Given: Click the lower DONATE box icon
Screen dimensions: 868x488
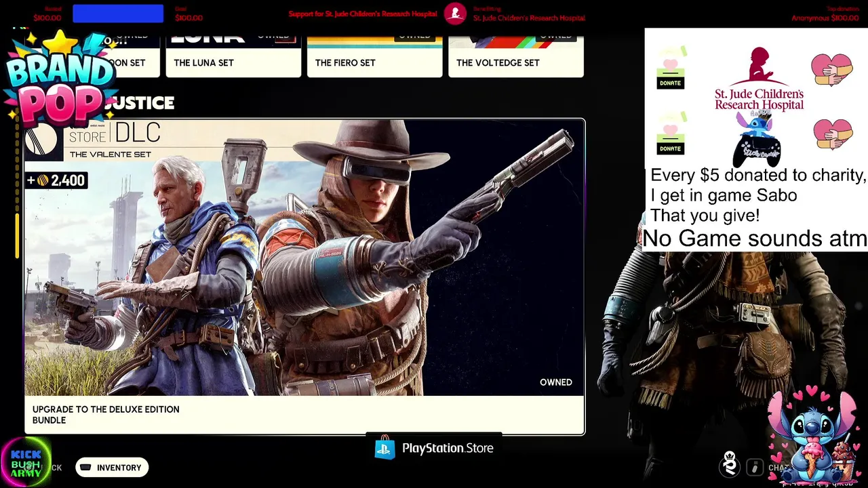Looking at the screenshot, I should coord(670,134).
